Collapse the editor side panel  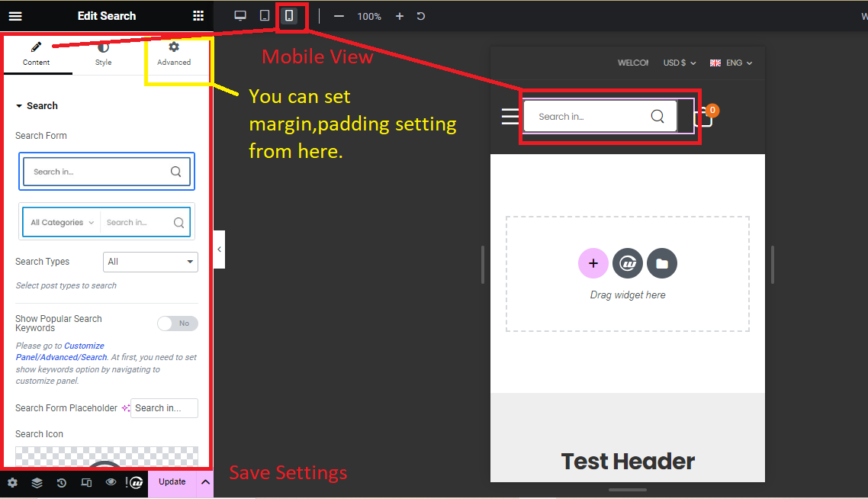[219, 250]
